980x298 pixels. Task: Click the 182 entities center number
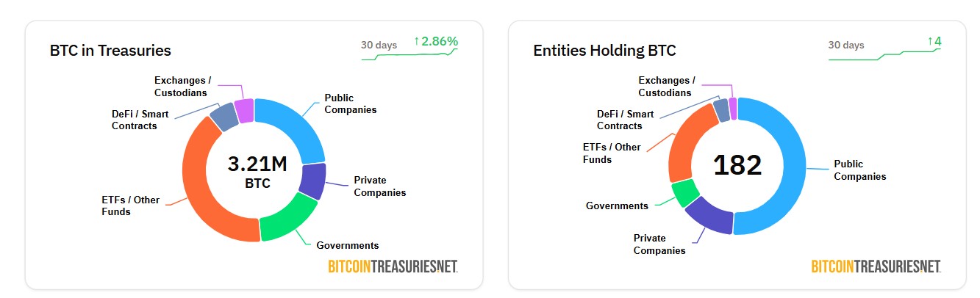737,165
